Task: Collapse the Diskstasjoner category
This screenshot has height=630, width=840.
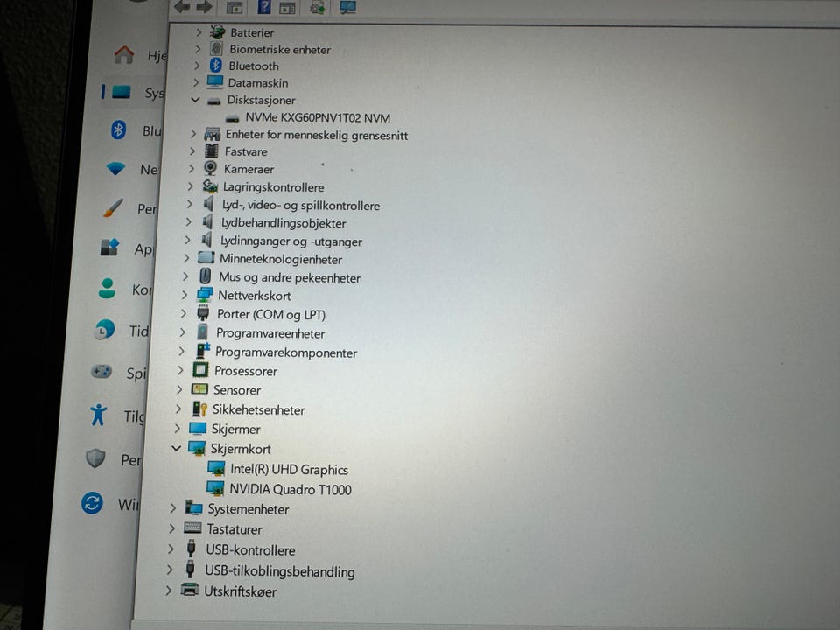Action: (195, 100)
